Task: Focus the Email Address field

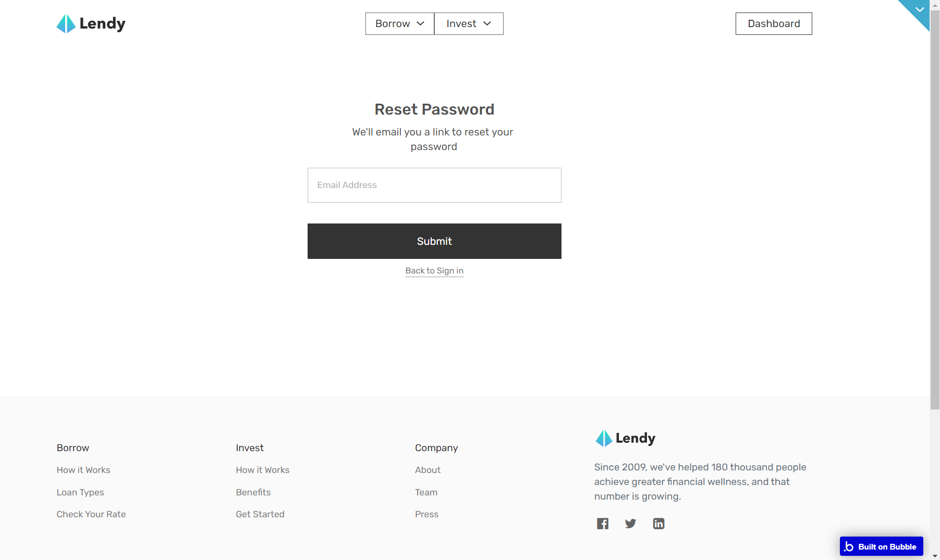Action: pyautogui.click(x=434, y=185)
